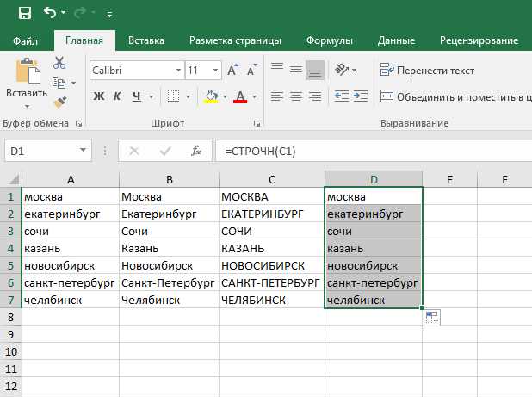Image resolution: width=532 pixels, height=397 pixels.
Task: Open Insert Function with the fx icon
Action: (x=196, y=151)
